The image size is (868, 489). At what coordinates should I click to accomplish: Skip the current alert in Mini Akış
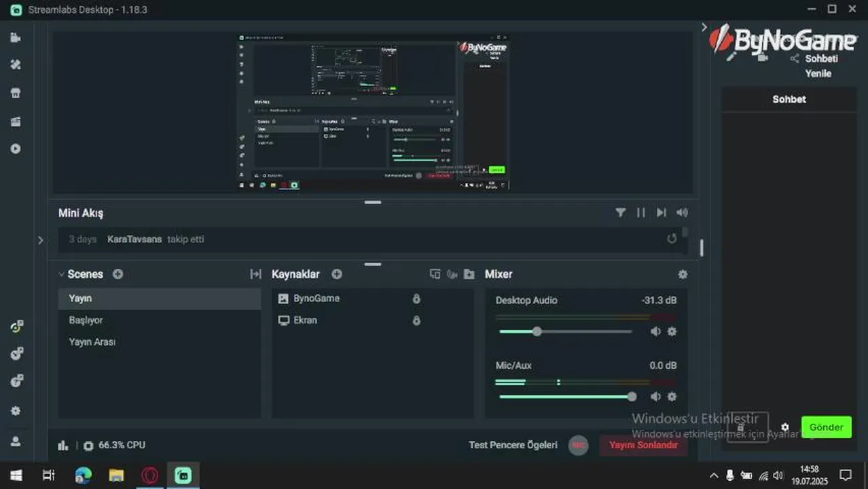[661, 213]
